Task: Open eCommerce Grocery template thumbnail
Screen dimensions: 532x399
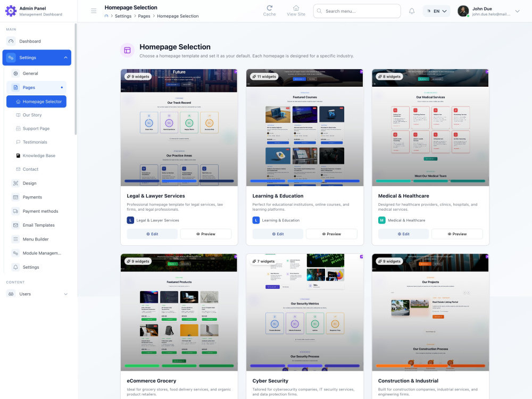Action: tap(179, 312)
